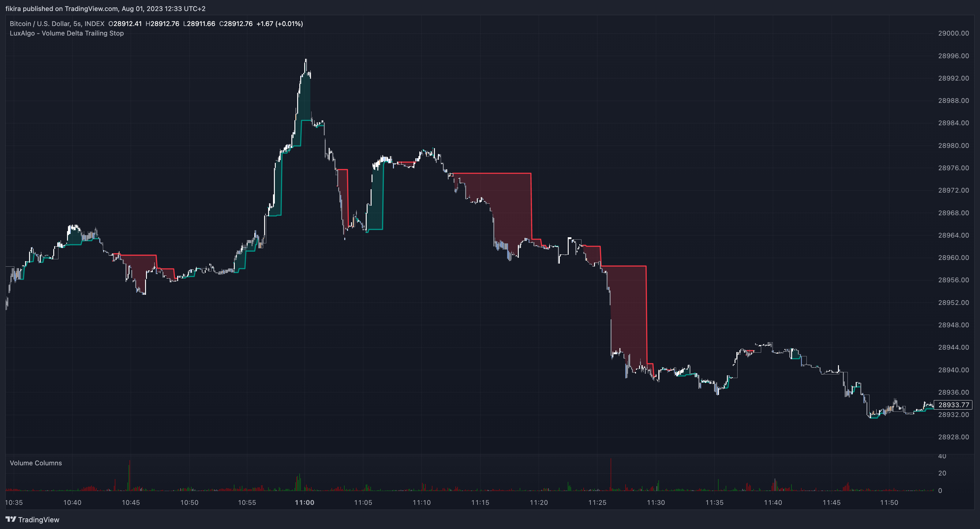Click the 28984.00 price axis label
980x529 pixels.
(953, 123)
